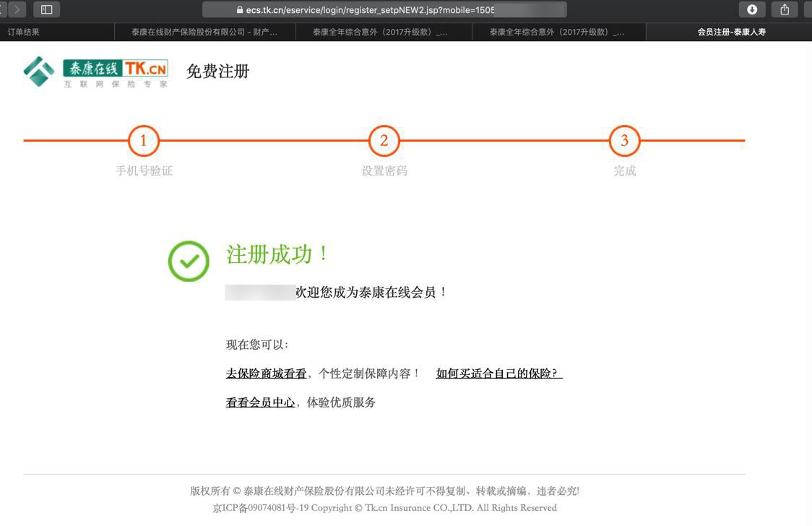This screenshot has width=812, height=526.
Task: Click the step 1 circle 手机号验证
Action: coord(144,140)
